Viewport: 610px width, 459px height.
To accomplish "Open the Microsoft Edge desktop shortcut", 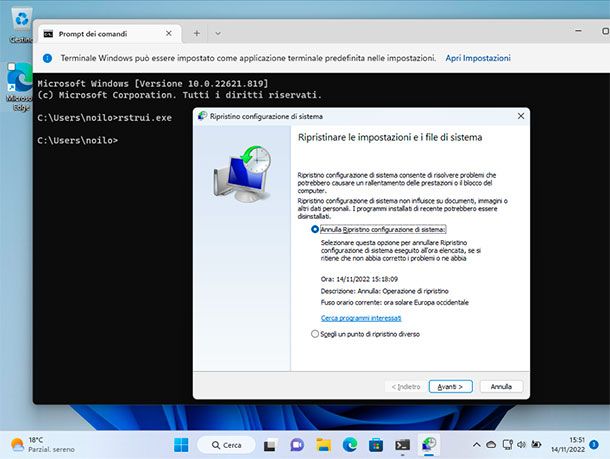I will 19,86.
